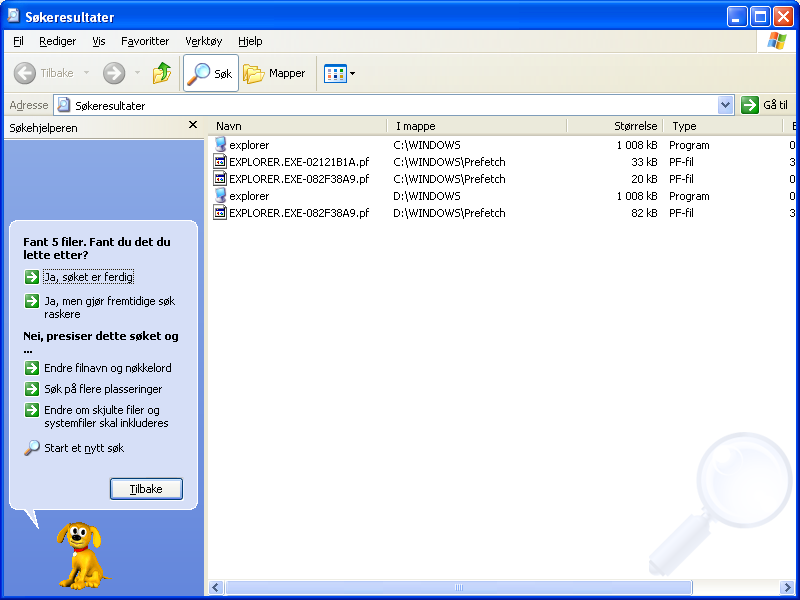Click the views grid icon
The height and width of the screenshot is (600, 800).
(335, 73)
